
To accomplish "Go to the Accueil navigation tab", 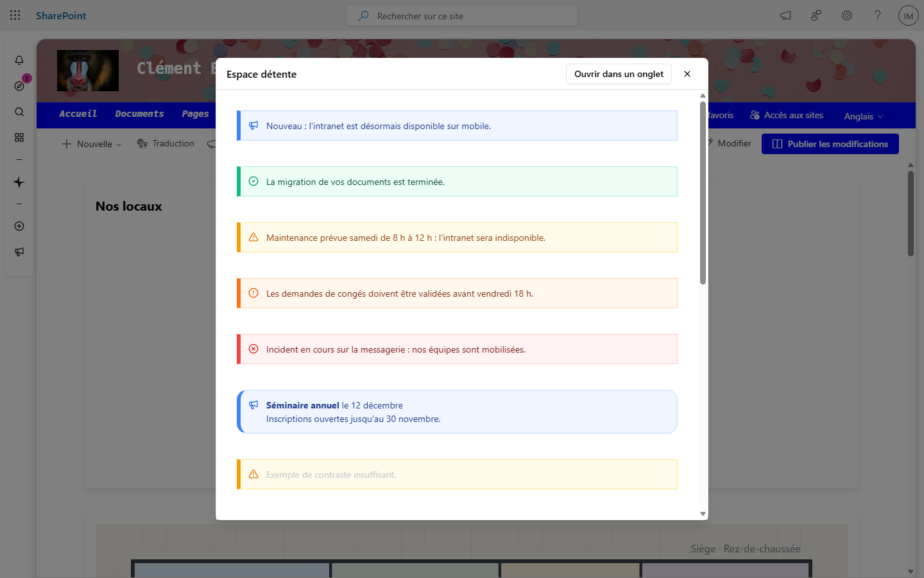I will [x=78, y=114].
